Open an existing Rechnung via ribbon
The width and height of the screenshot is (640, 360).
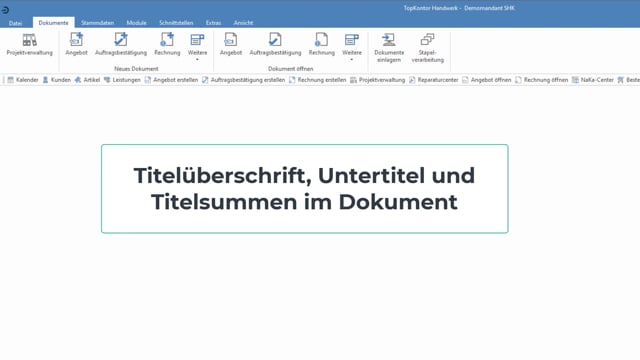tap(322, 44)
